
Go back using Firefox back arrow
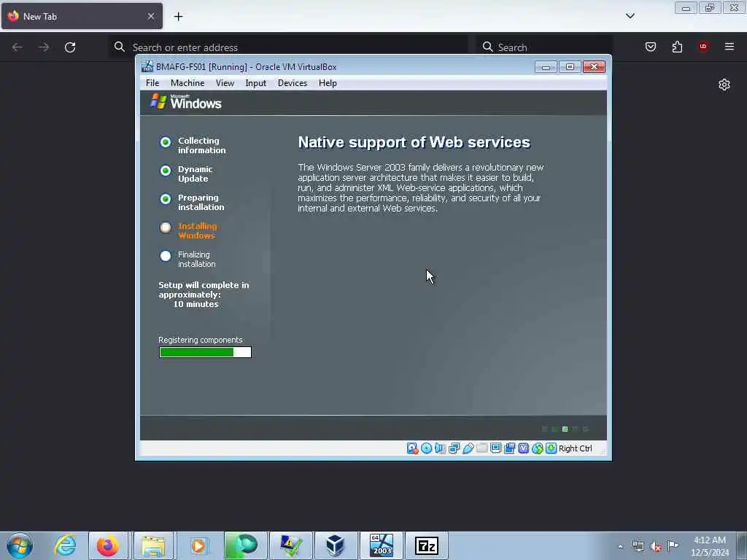point(18,47)
